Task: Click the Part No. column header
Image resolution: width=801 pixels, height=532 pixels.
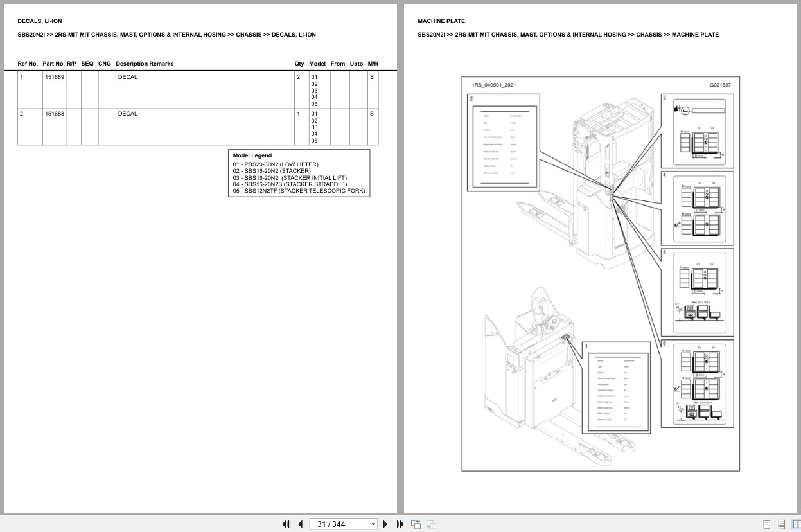Action: (x=53, y=64)
